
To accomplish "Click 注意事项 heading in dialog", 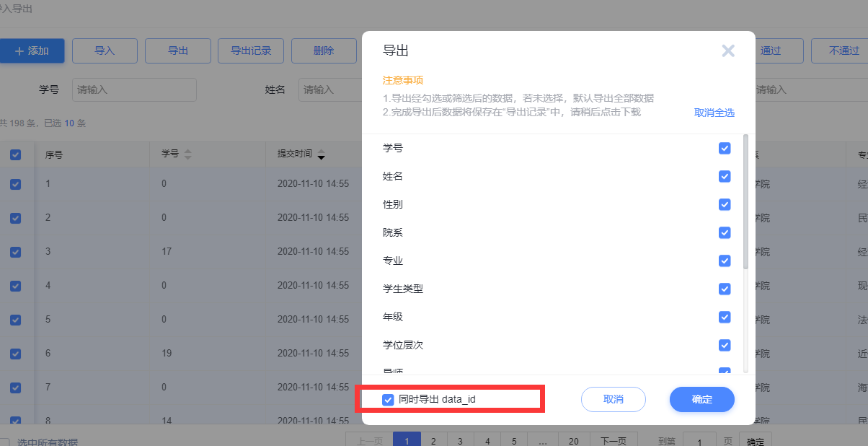I will (x=403, y=80).
